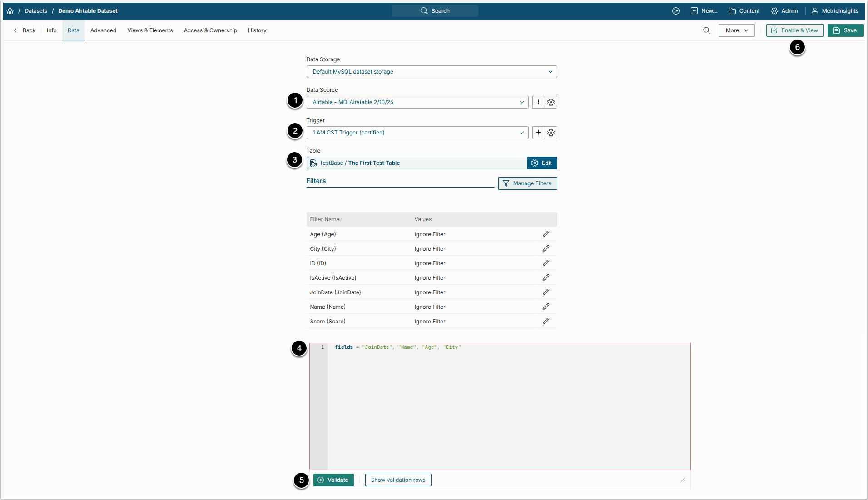Open Trigger settings gear icon
868x500 pixels.
[x=551, y=133]
